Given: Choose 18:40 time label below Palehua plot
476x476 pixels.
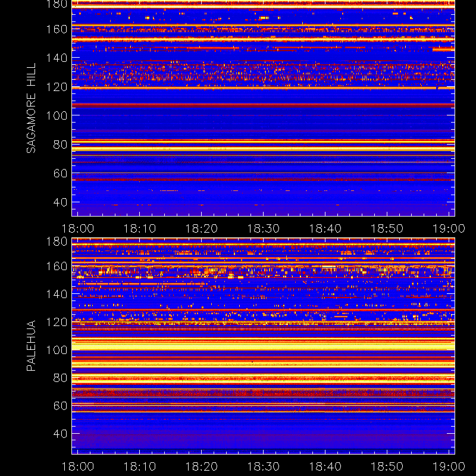Looking at the screenshot, I should [325, 466].
